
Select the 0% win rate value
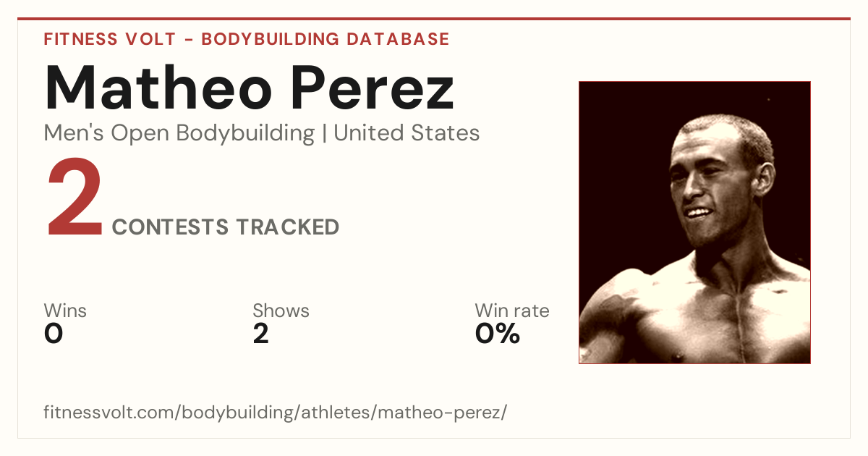[x=498, y=334]
